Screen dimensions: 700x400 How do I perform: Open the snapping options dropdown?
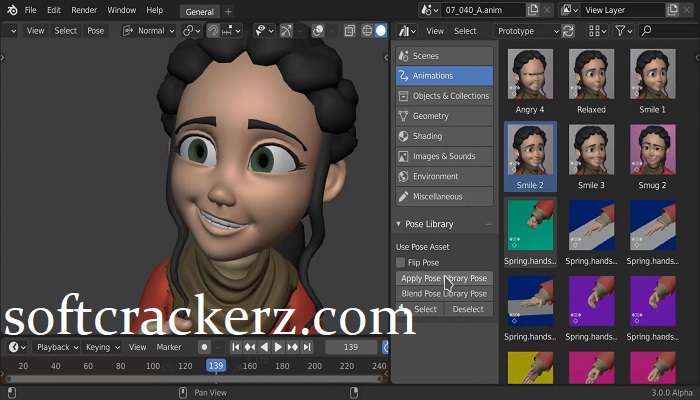click(x=232, y=31)
